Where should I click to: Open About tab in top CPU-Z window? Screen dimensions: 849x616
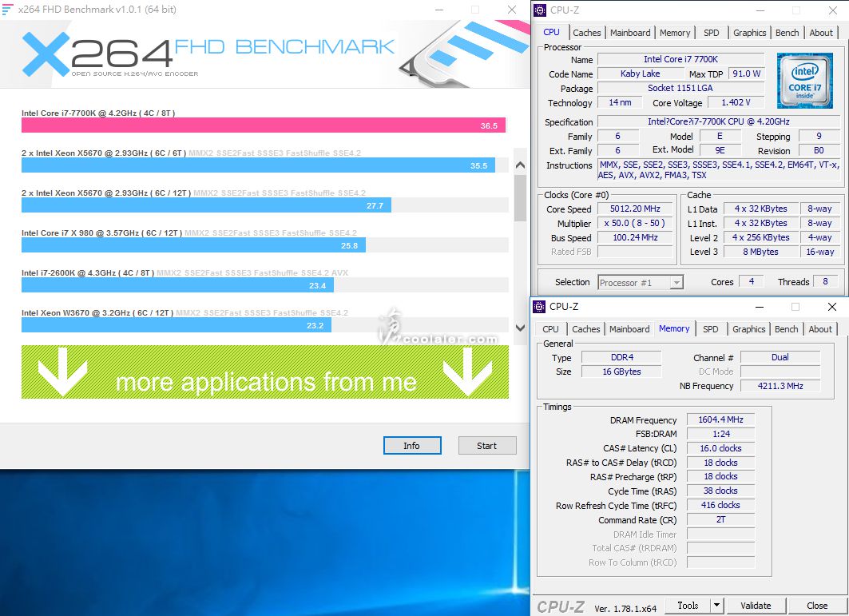pyautogui.click(x=821, y=33)
